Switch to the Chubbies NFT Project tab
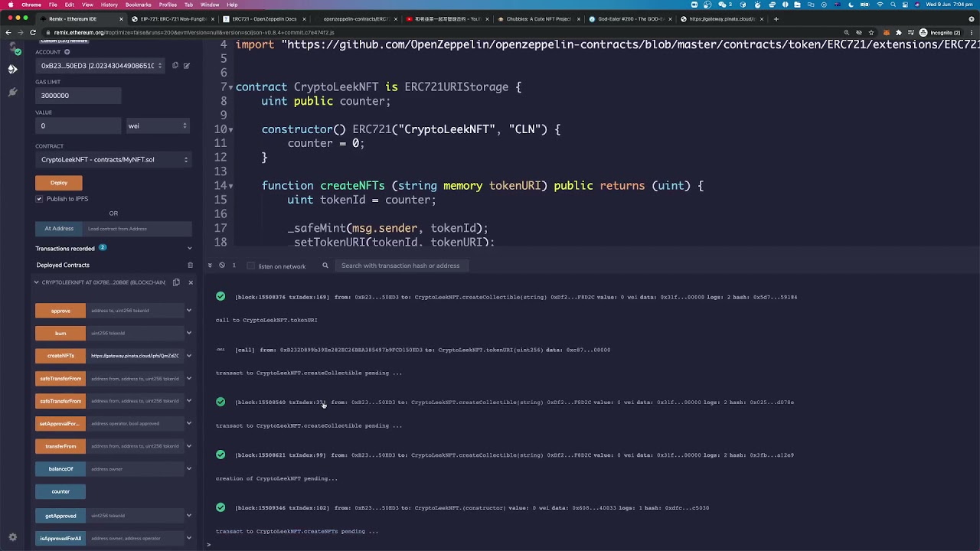The height and width of the screenshot is (551, 980). click(x=539, y=19)
